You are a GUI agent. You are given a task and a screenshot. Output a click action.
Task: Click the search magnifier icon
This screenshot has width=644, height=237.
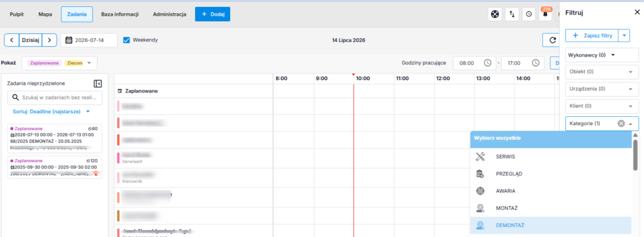[x=16, y=98]
